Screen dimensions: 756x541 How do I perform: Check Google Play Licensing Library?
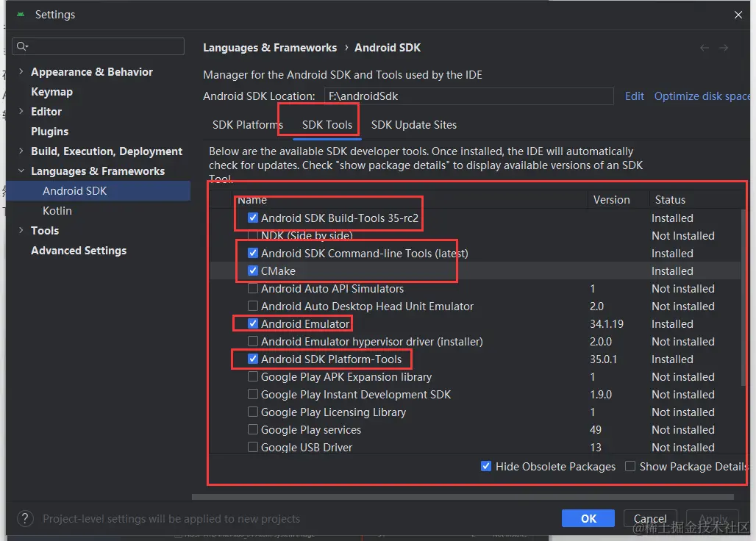[x=253, y=412]
